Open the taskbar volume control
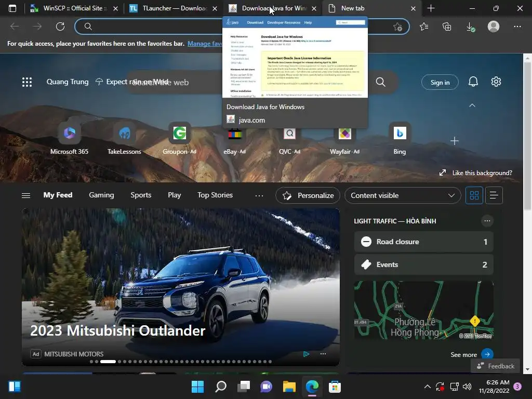 [467, 387]
